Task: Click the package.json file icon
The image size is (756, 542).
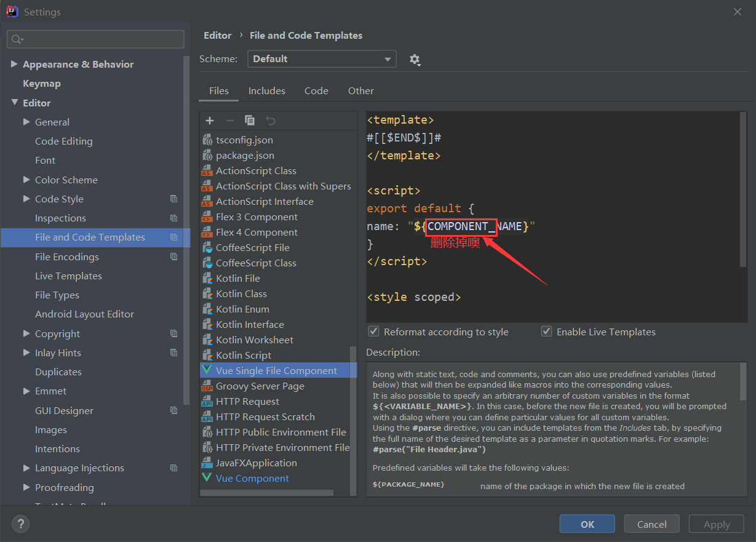Action: click(x=207, y=155)
